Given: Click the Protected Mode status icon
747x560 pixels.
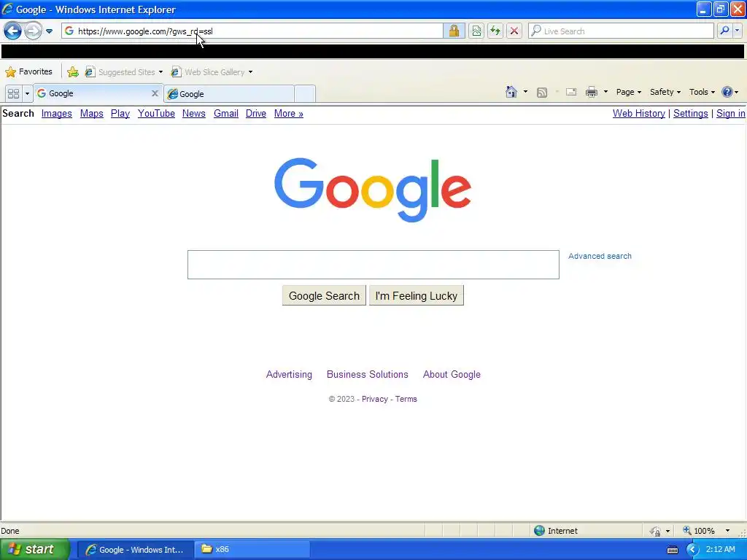Looking at the screenshot, I should [x=656, y=531].
